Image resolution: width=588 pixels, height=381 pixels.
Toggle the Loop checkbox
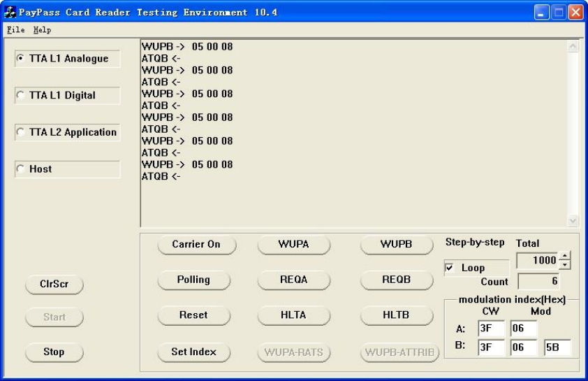tap(449, 268)
